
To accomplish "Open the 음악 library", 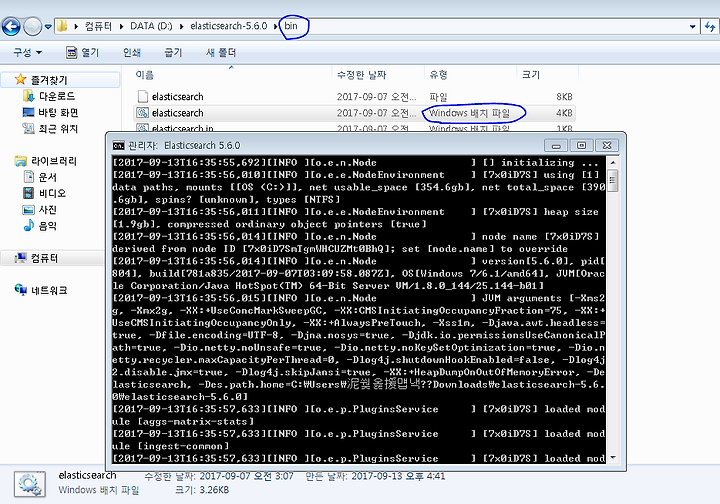I will point(48,226).
